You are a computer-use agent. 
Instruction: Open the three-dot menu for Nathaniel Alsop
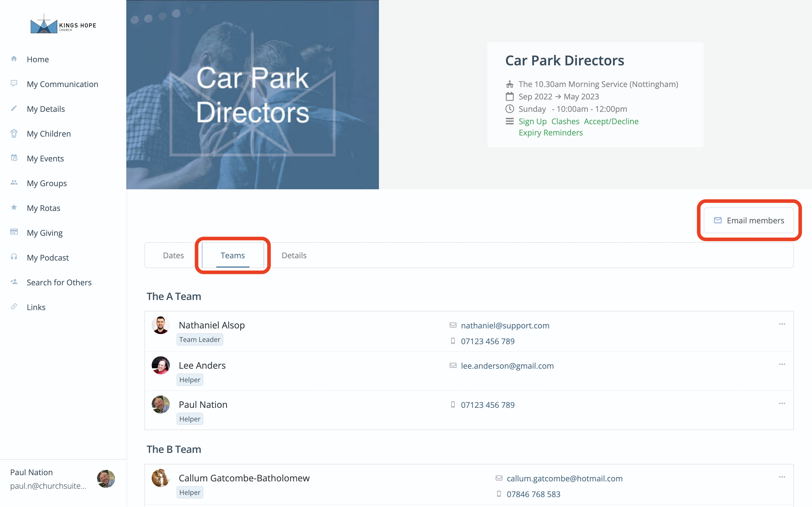coord(782,324)
